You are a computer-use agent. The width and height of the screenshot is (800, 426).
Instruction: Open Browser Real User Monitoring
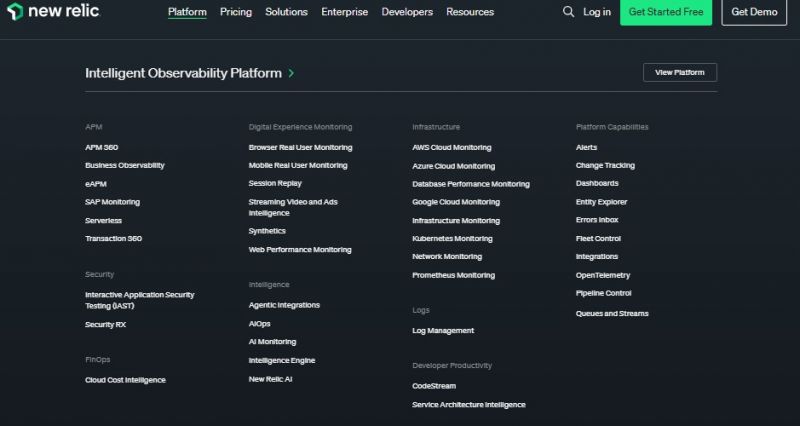(300, 147)
